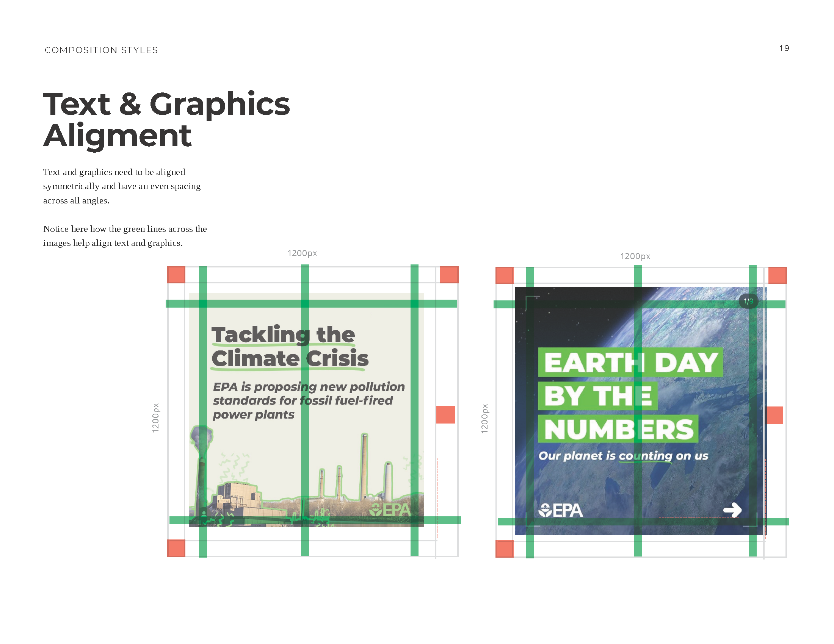Click the paragraph starting 'Notice here how'
This screenshot has width=834, height=644.
pos(125,236)
